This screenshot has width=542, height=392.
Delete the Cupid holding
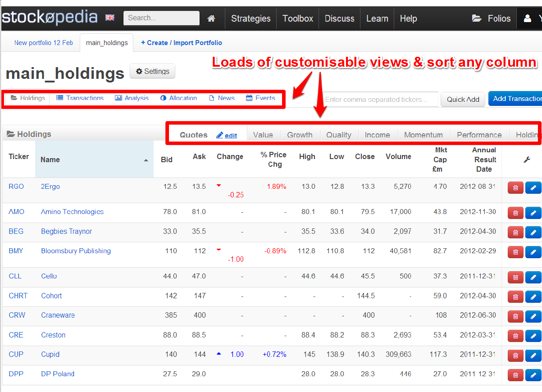point(515,356)
